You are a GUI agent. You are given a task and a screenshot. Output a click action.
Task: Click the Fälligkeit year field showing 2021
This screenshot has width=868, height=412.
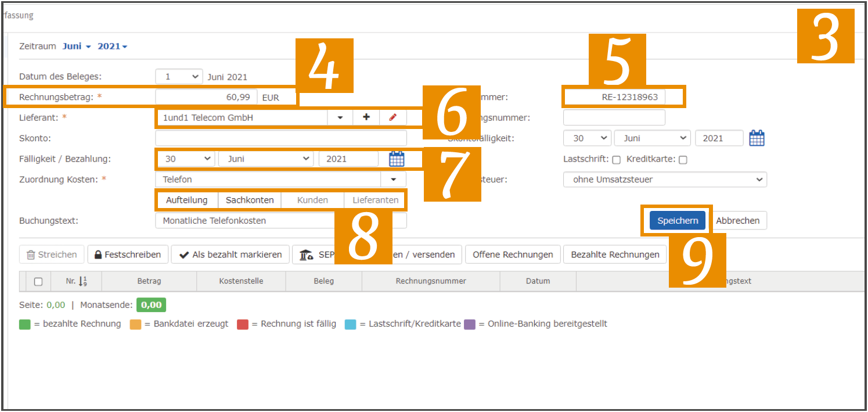[x=348, y=159]
